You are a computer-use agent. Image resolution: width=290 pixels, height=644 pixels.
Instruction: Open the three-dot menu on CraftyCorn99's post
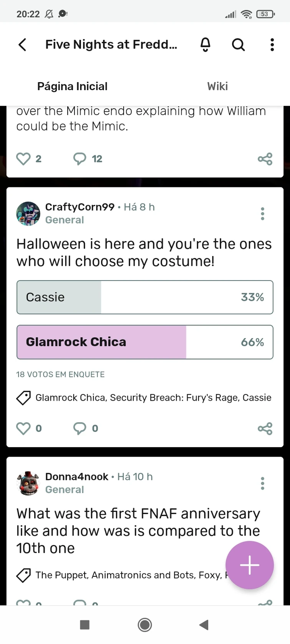pos(263,213)
